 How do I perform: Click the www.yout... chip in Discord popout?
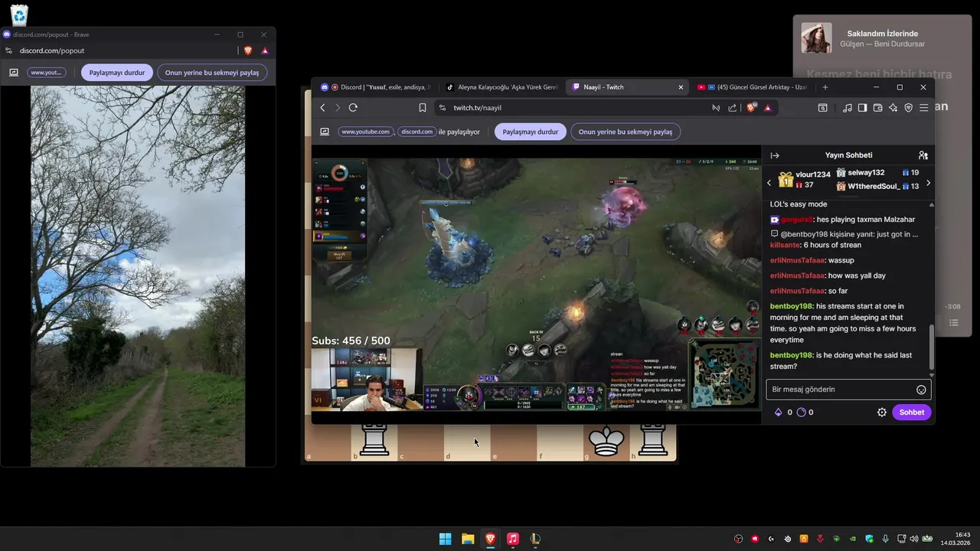(46, 73)
